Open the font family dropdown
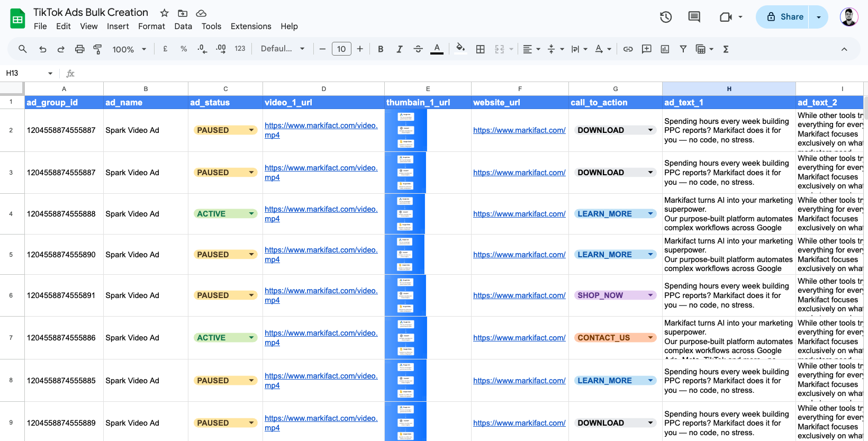The image size is (868, 441). point(283,49)
